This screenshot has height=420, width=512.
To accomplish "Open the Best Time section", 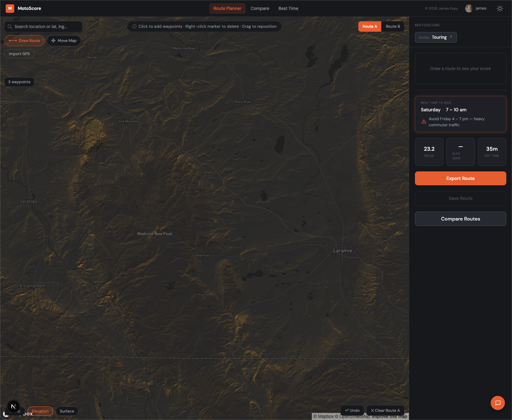I will pos(288,8).
